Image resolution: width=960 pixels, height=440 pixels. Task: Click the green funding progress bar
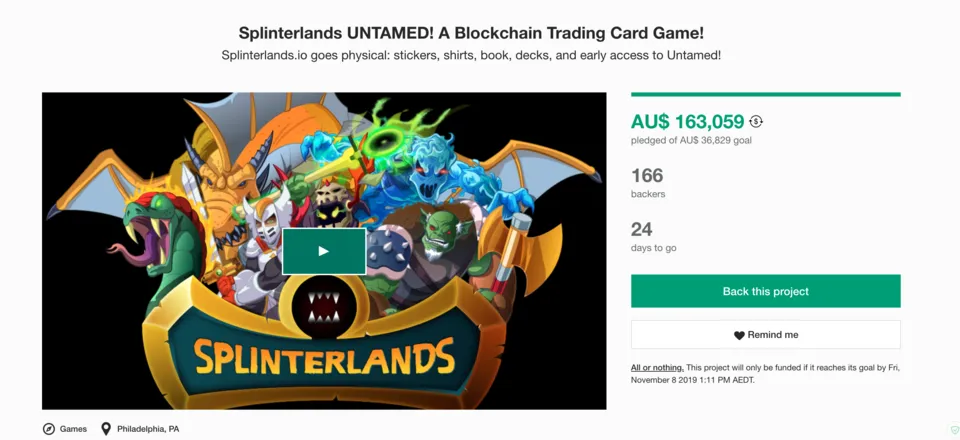[765, 95]
